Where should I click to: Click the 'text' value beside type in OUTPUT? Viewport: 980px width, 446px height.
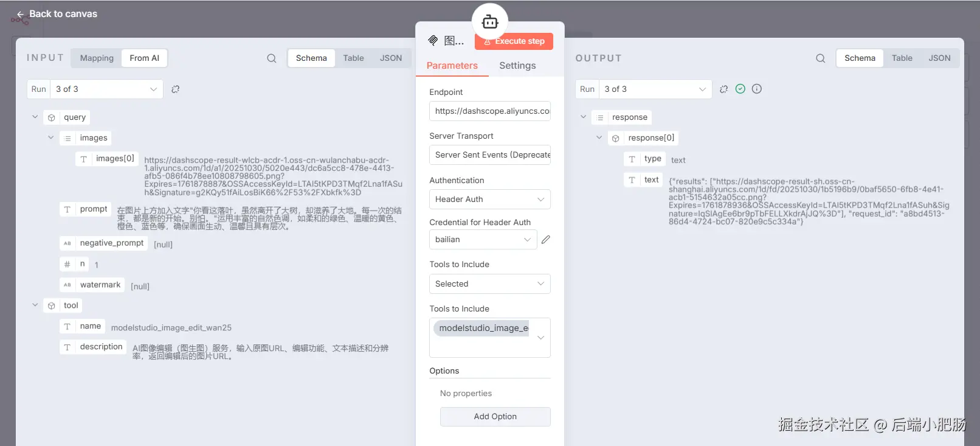[678, 161]
